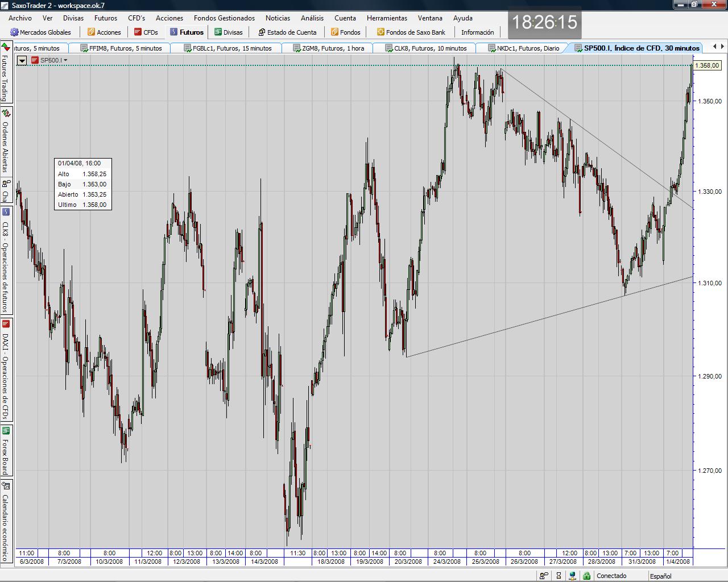Viewport: 728px width, 582px height.
Task: Expand the SP500.I instrument dropdown
Action: coord(65,60)
